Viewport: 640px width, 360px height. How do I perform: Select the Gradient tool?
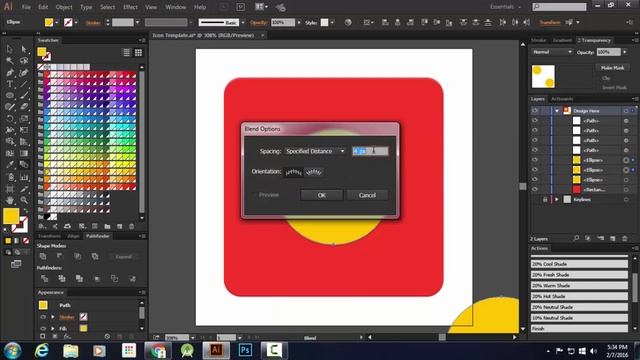24,153
